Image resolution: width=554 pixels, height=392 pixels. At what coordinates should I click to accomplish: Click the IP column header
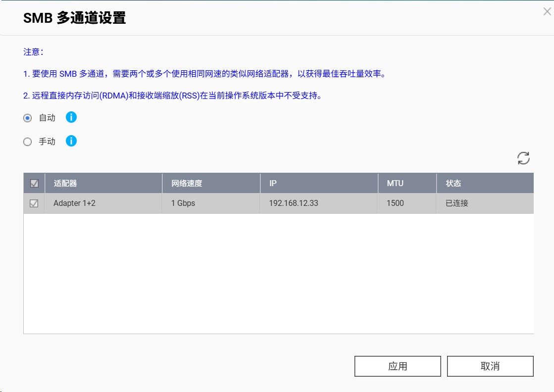point(319,183)
